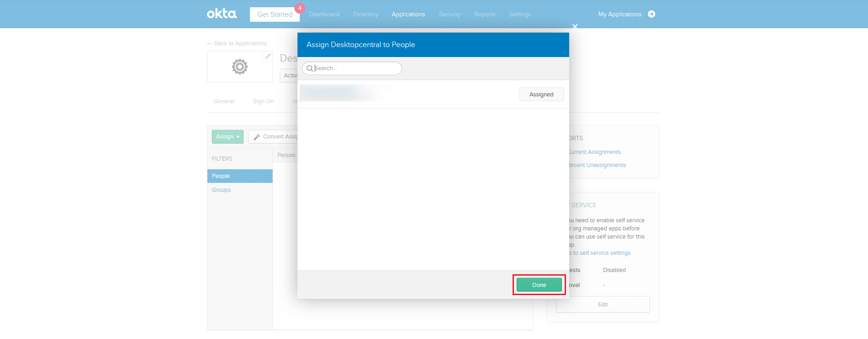The width and height of the screenshot is (868, 339).
Task: Open the Assign dropdown
Action: (228, 137)
